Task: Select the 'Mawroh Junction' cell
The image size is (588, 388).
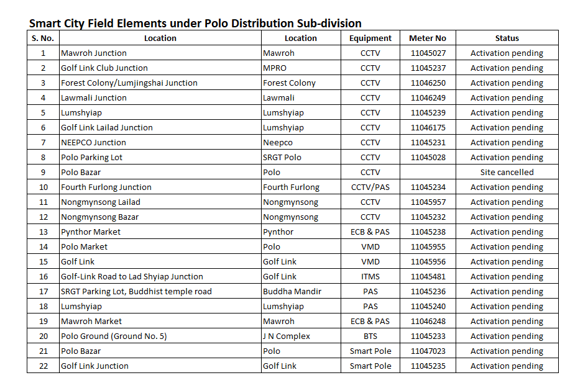Action: coord(94,53)
